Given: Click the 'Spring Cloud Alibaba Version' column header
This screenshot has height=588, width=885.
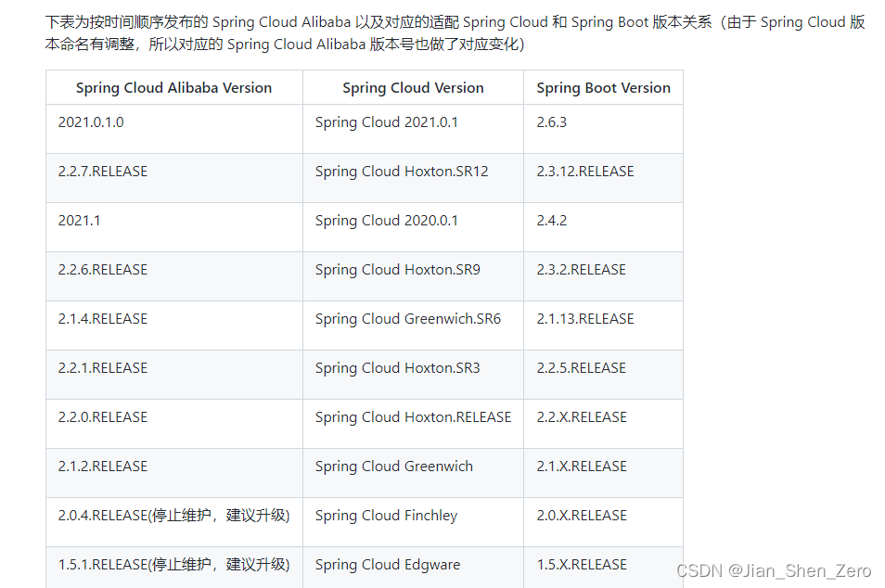Looking at the screenshot, I should (173, 87).
